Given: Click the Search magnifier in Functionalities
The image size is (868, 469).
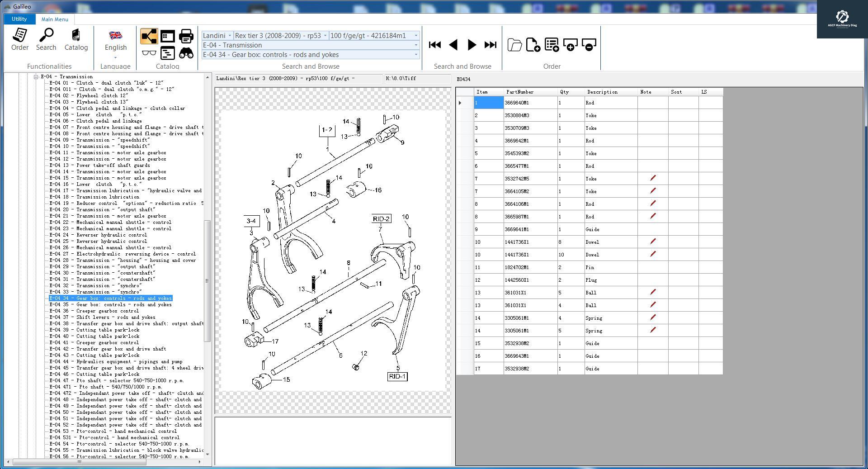Looking at the screenshot, I should 46,39.
